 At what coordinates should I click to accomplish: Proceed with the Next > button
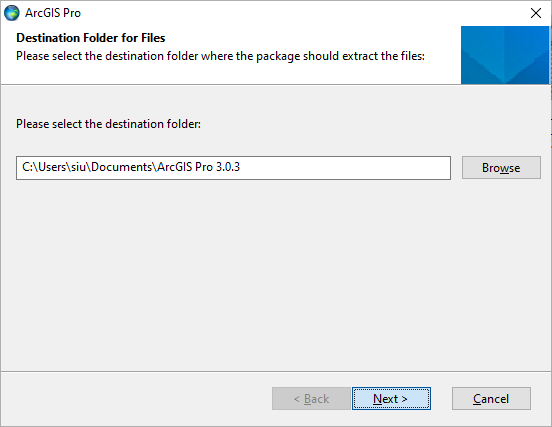391,398
